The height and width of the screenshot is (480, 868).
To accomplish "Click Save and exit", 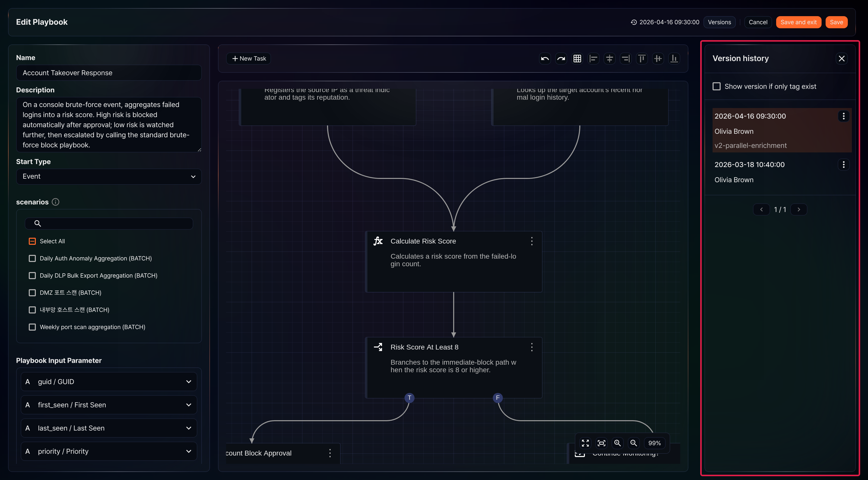I will 799,22.
